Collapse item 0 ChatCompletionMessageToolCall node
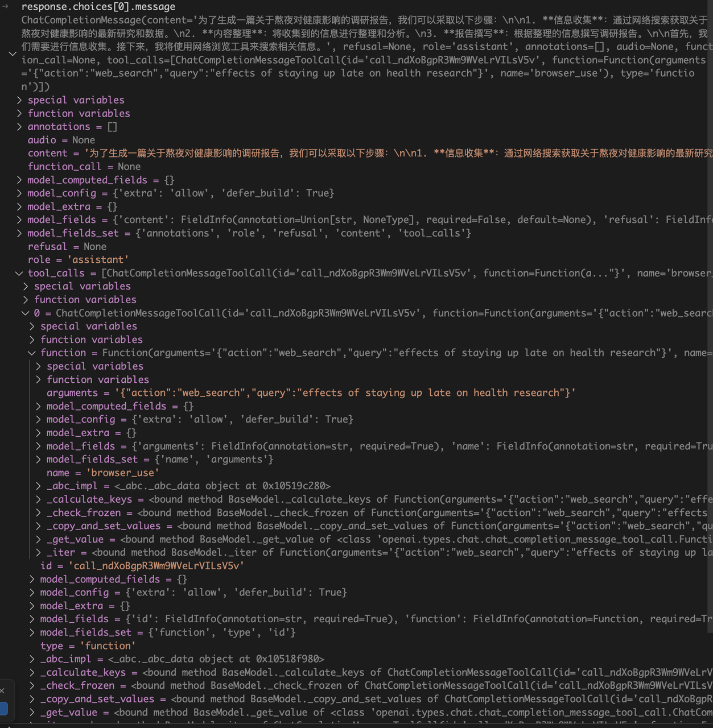Image resolution: width=713 pixels, height=728 pixels. (26, 313)
